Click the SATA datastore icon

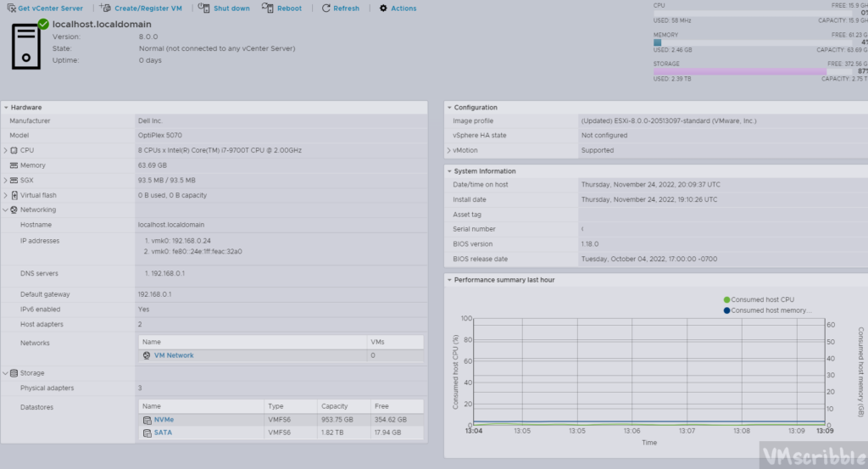click(x=147, y=433)
